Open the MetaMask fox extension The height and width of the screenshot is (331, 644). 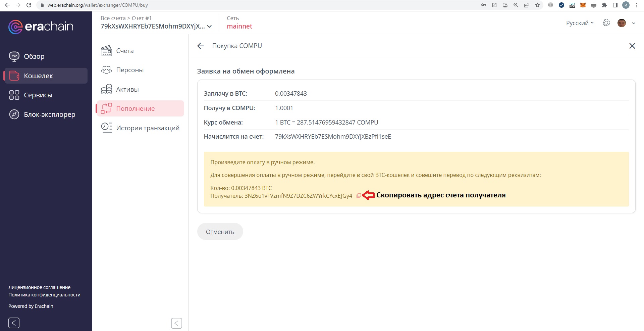coord(583,5)
